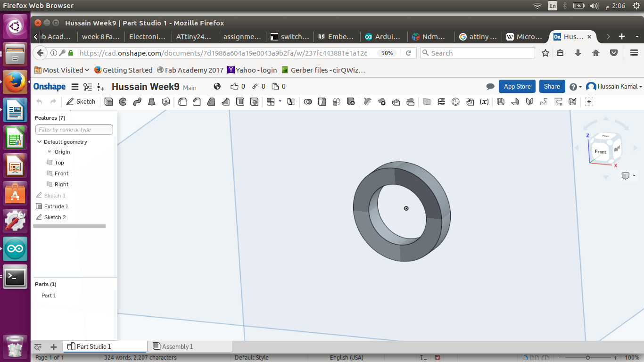Select the Origin feature in the tree

click(x=62, y=152)
